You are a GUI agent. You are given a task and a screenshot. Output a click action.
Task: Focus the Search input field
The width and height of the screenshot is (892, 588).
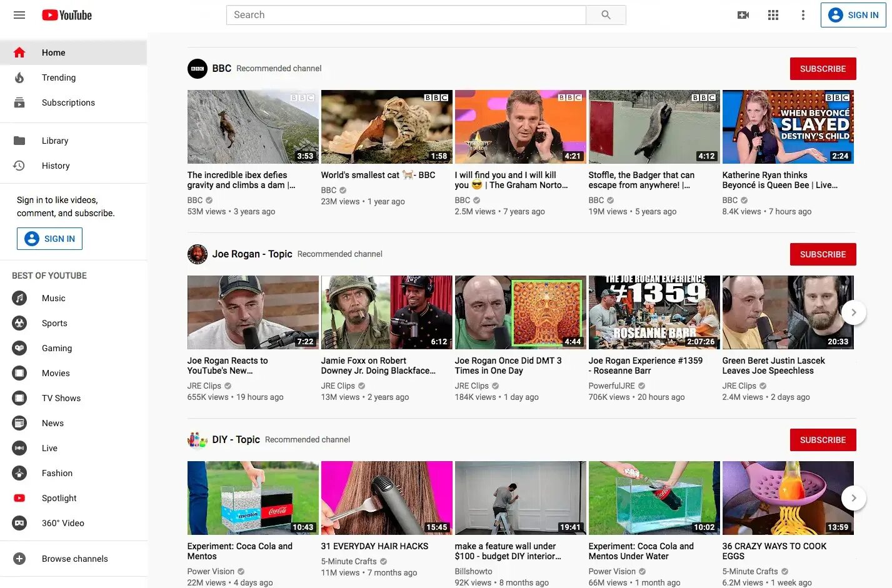click(x=406, y=15)
